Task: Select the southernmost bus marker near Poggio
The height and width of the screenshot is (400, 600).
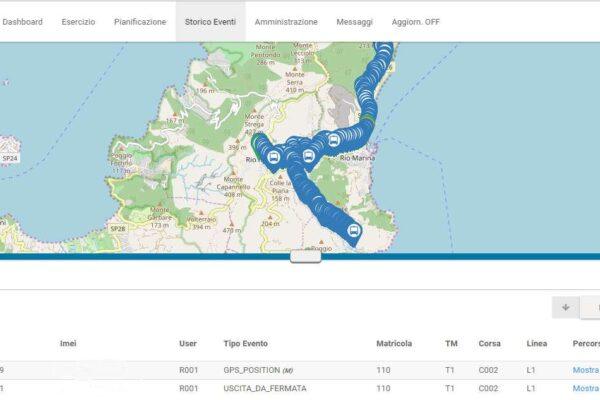Action: 353,231
